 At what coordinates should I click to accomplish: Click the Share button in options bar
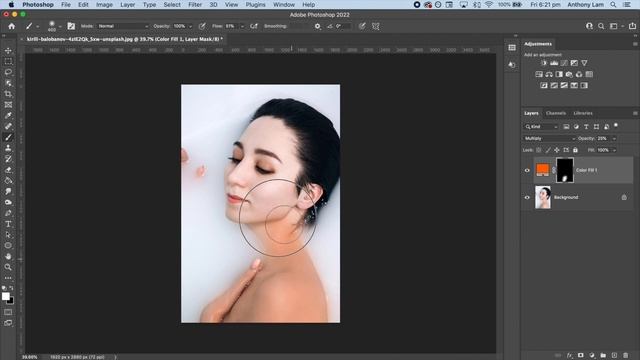coord(632,26)
